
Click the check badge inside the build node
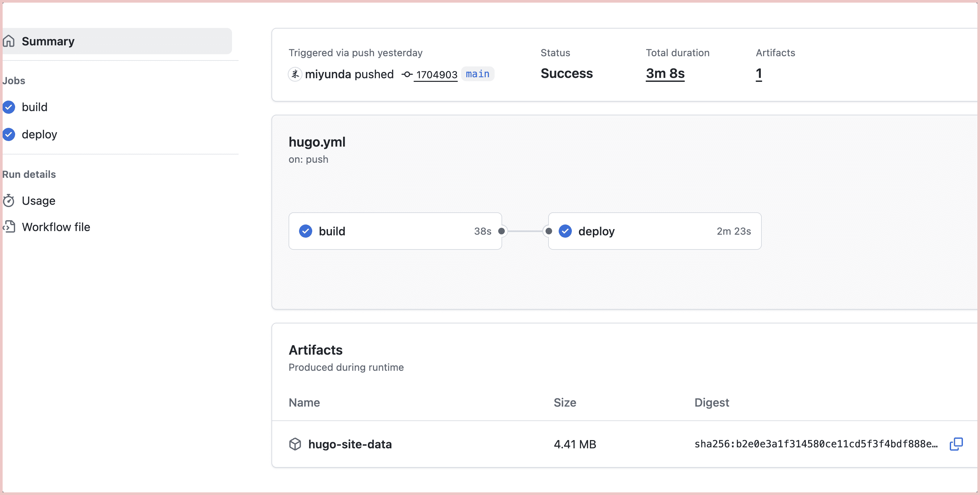[305, 231]
